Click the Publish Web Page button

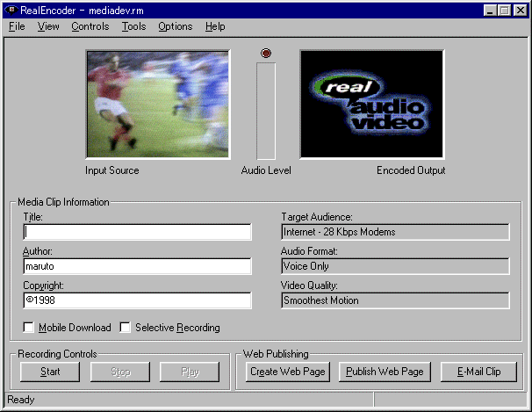(x=385, y=372)
